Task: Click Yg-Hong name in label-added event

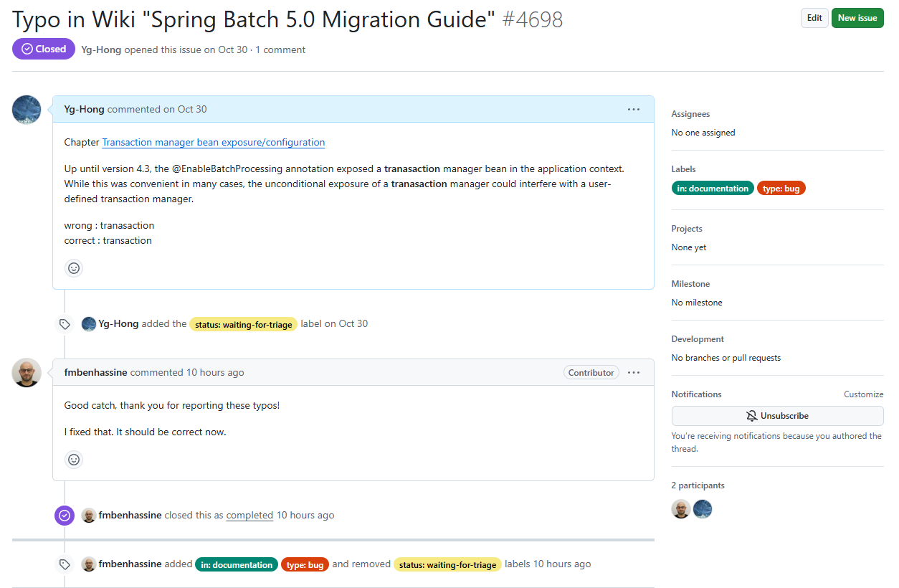Action: pos(118,324)
